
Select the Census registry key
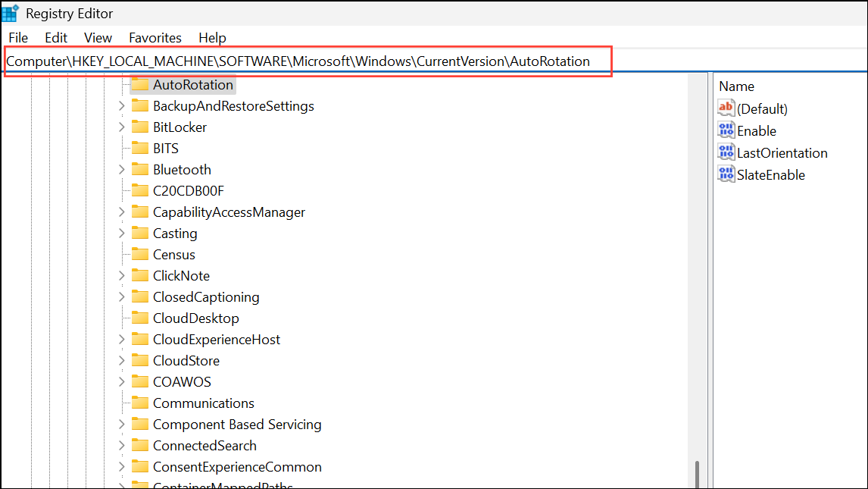click(x=174, y=255)
